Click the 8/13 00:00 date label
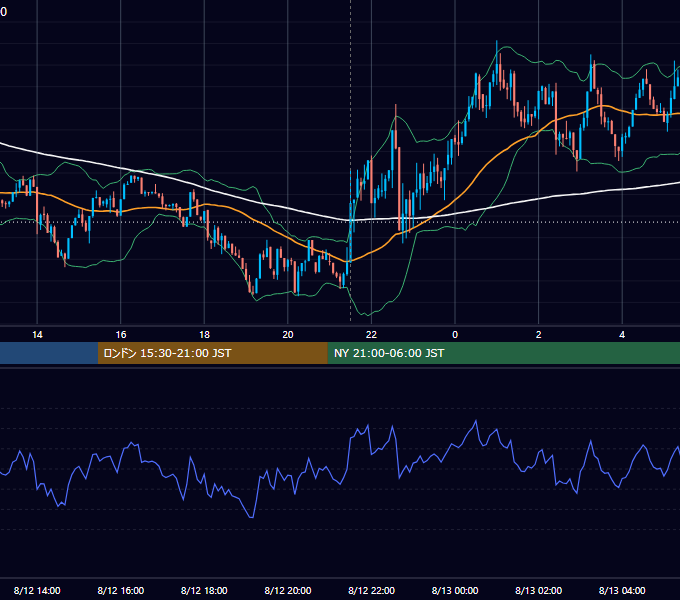The width and height of the screenshot is (680, 600). click(x=455, y=590)
